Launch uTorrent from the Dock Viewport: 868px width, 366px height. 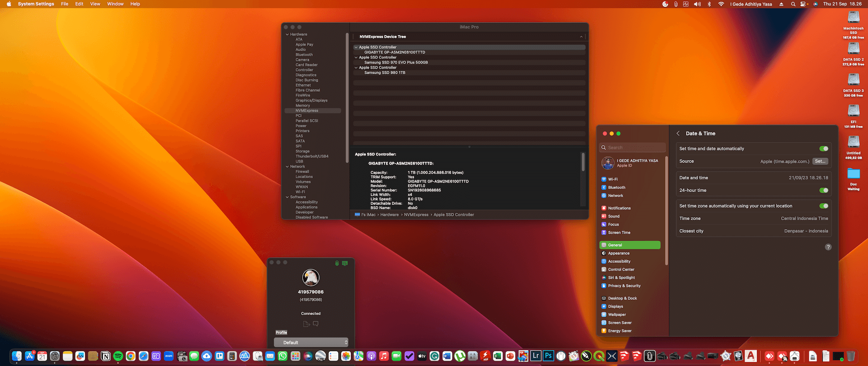(x=460, y=356)
